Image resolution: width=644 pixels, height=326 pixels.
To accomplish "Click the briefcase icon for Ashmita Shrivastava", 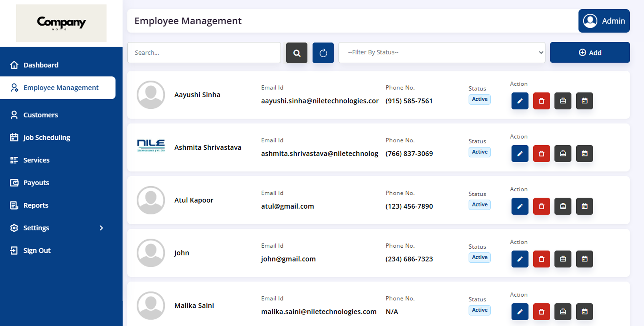I will click(562, 154).
